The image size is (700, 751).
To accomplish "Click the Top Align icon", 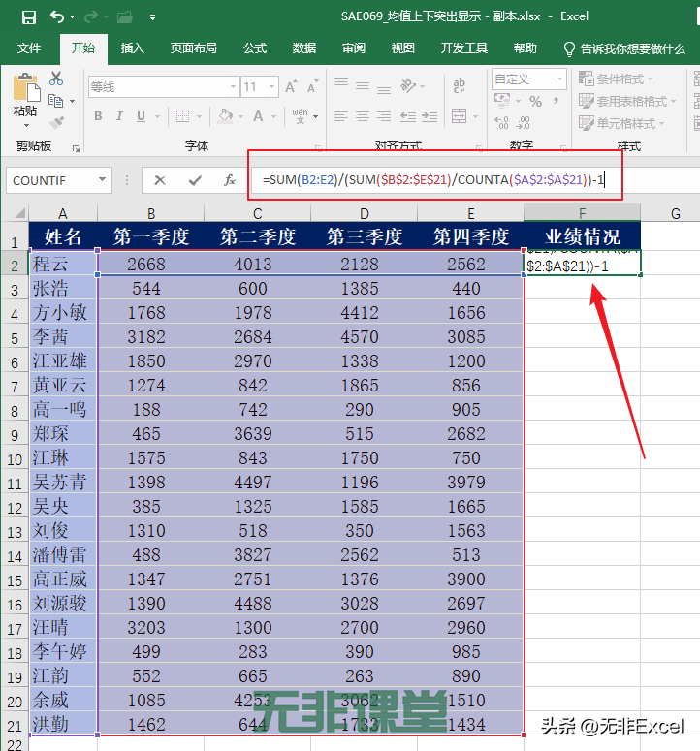I will pos(341,83).
